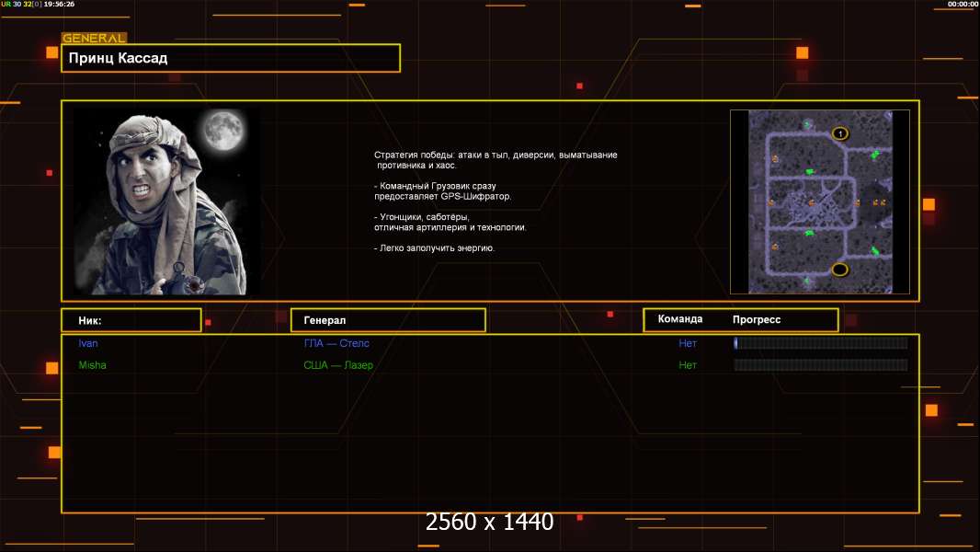Click the 00:00:00 timer at top right

click(x=963, y=5)
